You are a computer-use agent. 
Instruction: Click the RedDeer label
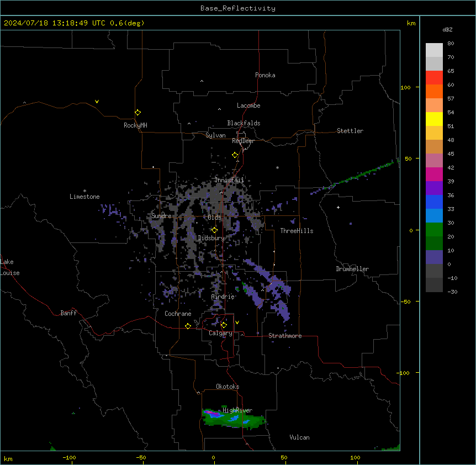(243, 141)
